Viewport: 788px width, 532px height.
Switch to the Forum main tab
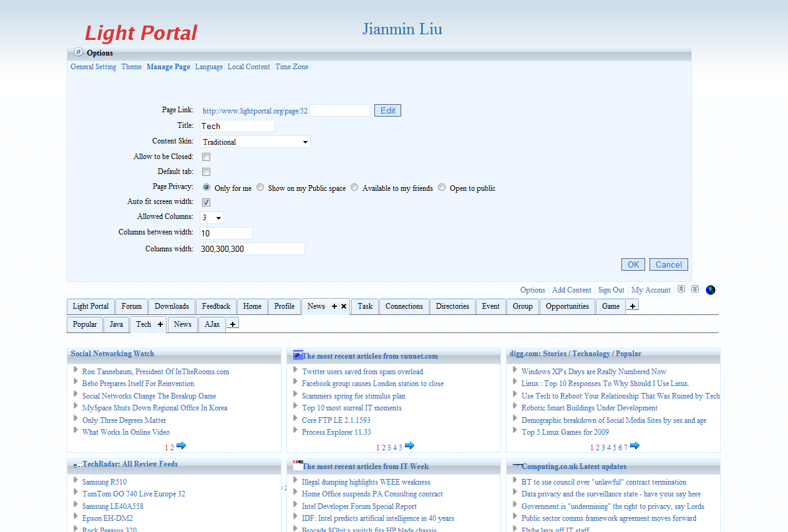tap(132, 306)
